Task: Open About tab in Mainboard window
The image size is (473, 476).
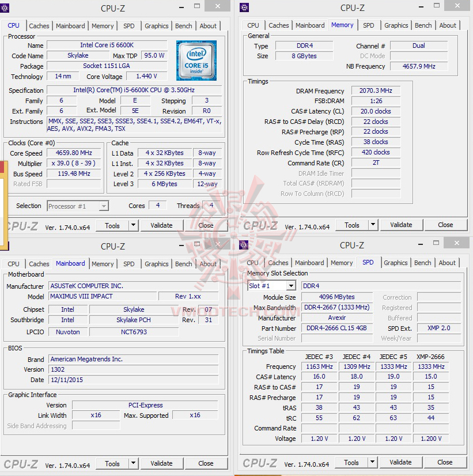Action: click(208, 264)
